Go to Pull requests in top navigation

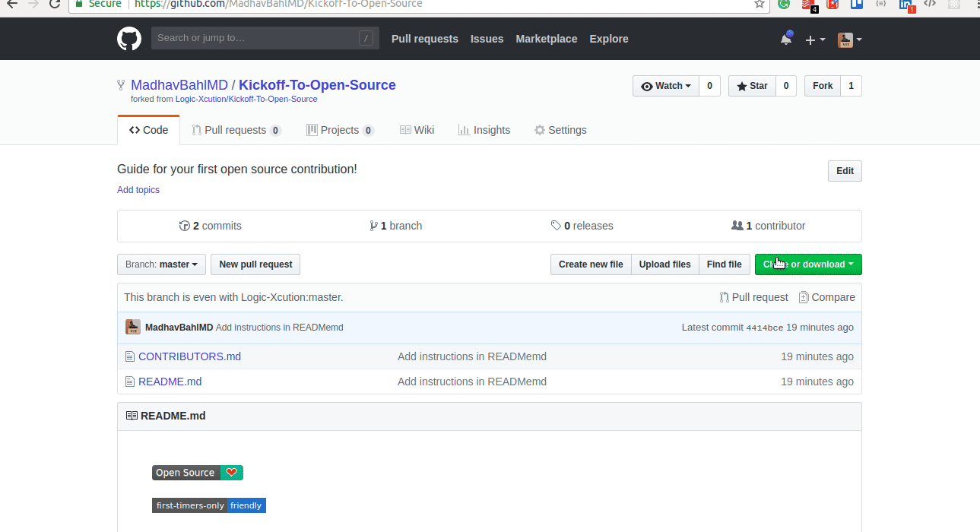point(425,39)
